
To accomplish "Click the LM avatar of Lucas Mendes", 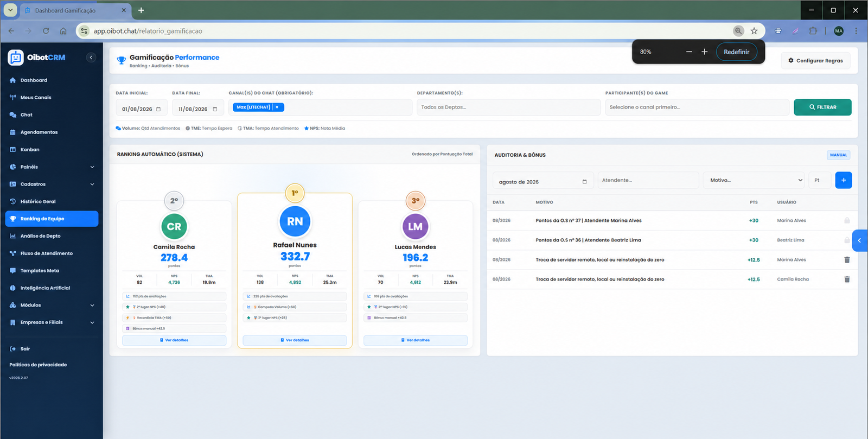I will (x=416, y=227).
